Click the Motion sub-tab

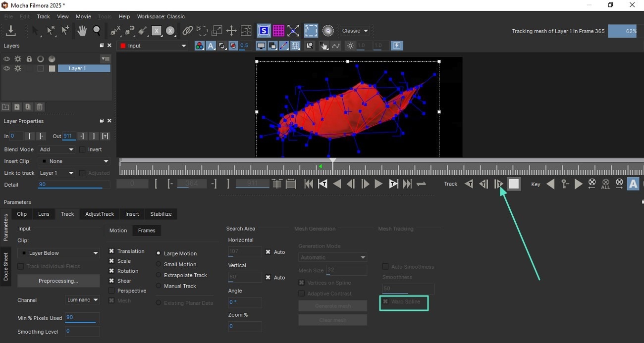tap(118, 230)
